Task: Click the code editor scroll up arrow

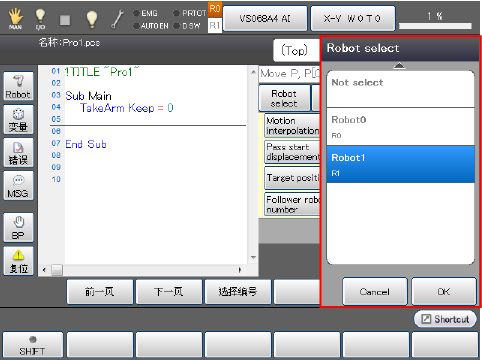Action: click(253, 72)
